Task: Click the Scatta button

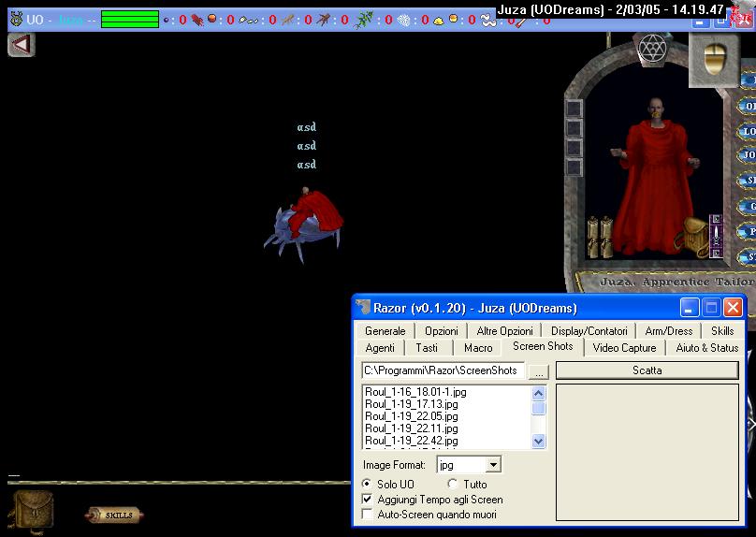Action: [647, 370]
